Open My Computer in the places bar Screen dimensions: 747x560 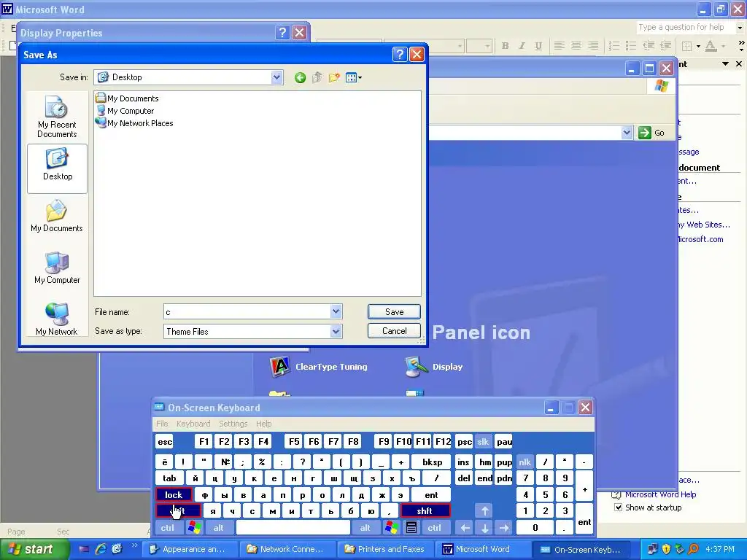(x=57, y=268)
